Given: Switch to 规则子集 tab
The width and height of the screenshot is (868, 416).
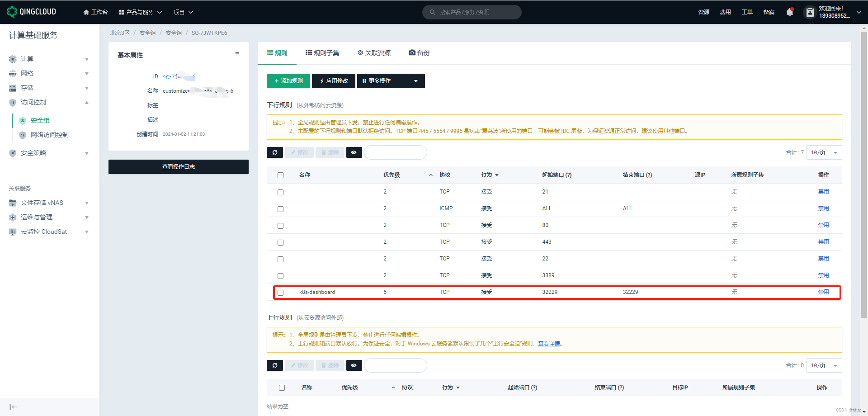Looking at the screenshot, I should [x=322, y=53].
